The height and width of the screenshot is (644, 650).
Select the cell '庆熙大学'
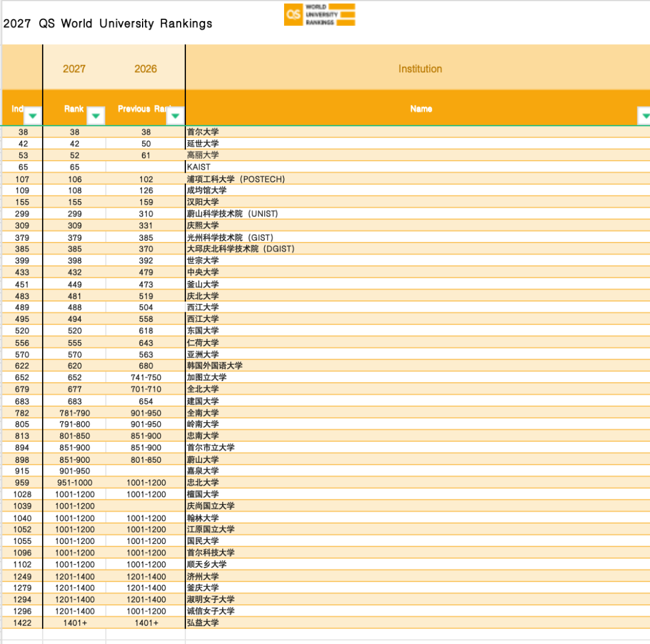tap(418, 225)
